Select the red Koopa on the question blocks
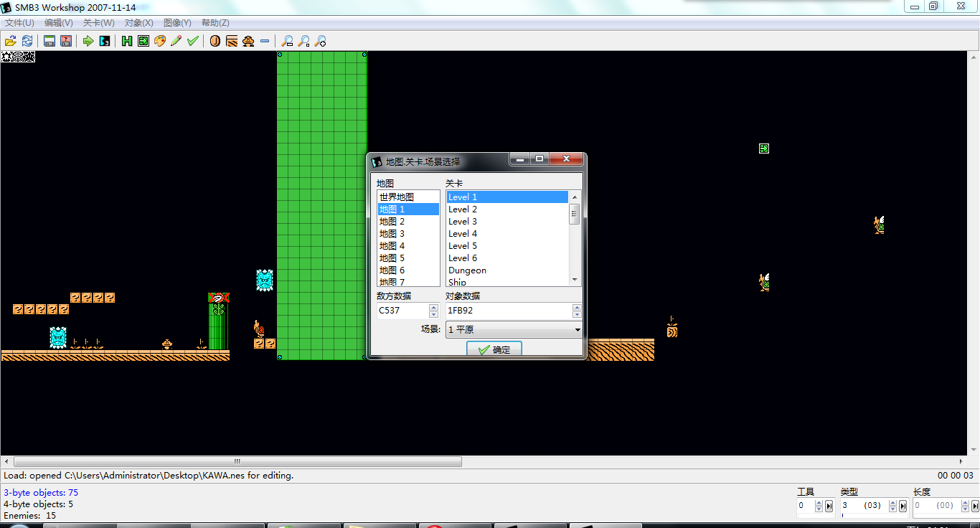This screenshot has width=980, height=528. click(259, 329)
